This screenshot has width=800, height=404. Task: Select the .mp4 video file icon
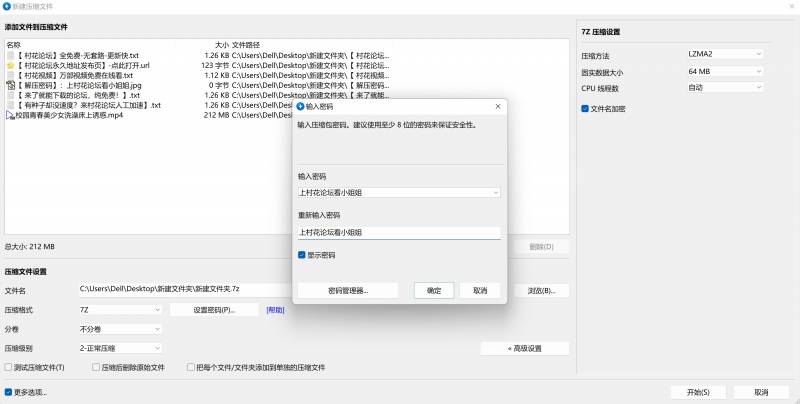[x=10, y=115]
